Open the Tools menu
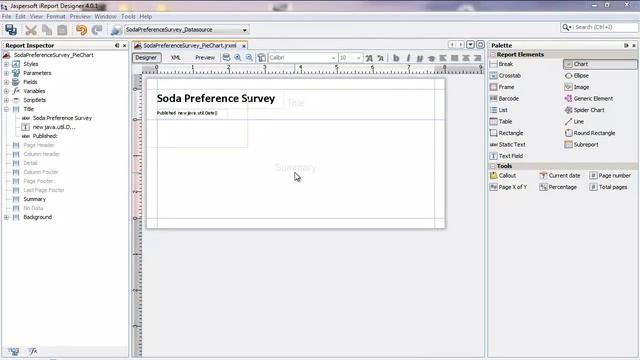 (x=128, y=16)
